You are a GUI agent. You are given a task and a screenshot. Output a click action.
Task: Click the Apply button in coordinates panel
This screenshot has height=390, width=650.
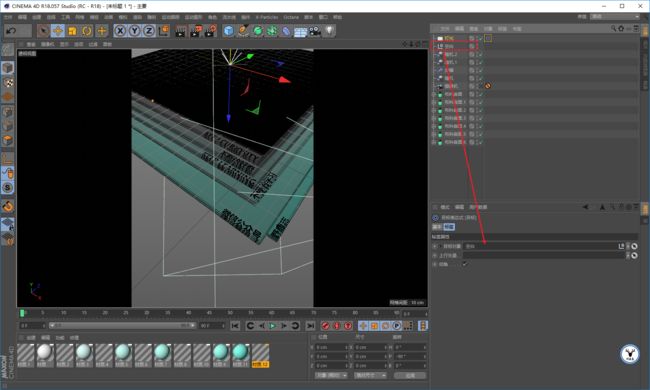click(410, 375)
